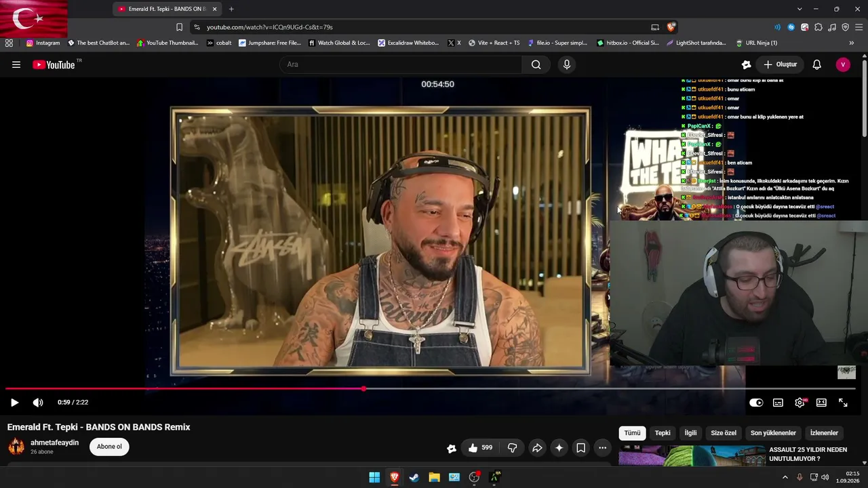868x488 pixels.
Task: Enter fullscreen mode
Action: click(x=843, y=403)
